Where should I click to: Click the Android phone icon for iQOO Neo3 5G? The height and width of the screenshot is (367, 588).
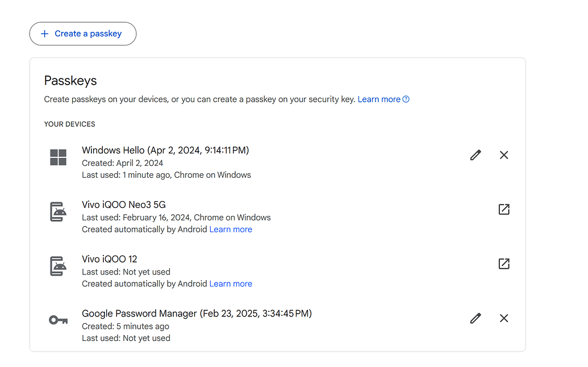tap(58, 212)
